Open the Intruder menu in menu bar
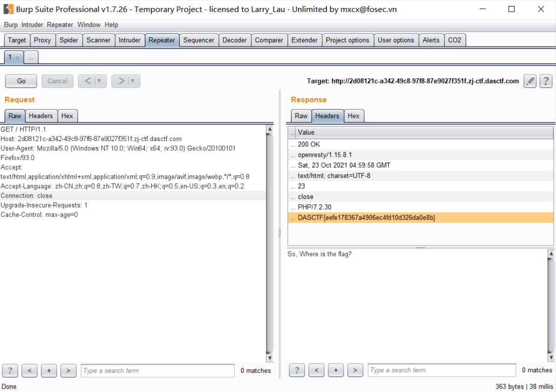The height and width of the screenshot is (392, 556). point(32,25)
